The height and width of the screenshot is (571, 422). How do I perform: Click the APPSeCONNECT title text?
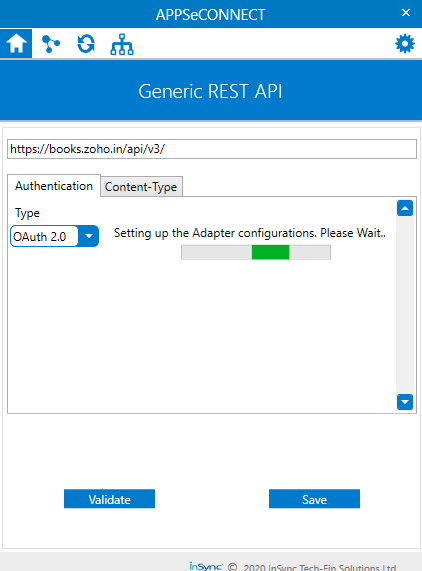point(210,15)
